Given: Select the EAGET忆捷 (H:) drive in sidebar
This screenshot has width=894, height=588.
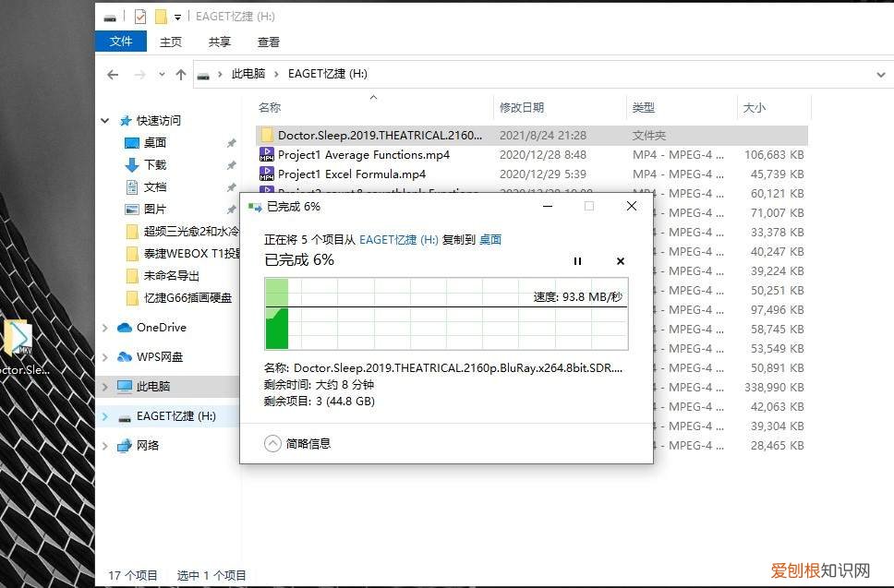Looking at the screenshot, I should click(173, 416).
